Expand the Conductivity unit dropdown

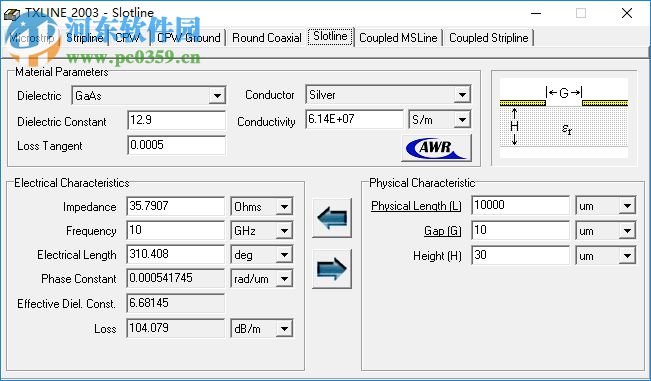462,120
